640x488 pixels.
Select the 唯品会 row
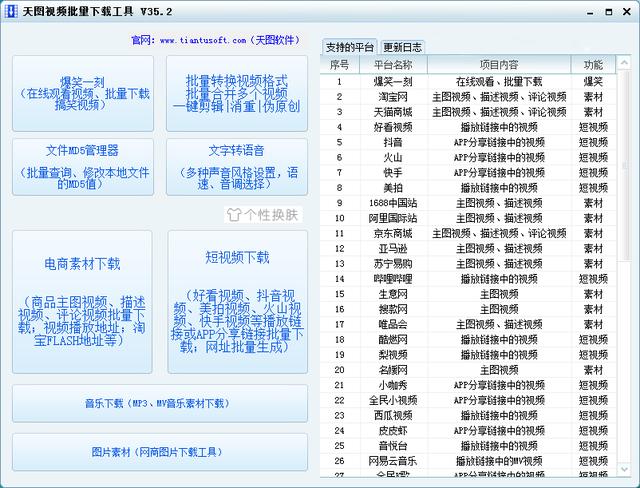click(468, 324)
